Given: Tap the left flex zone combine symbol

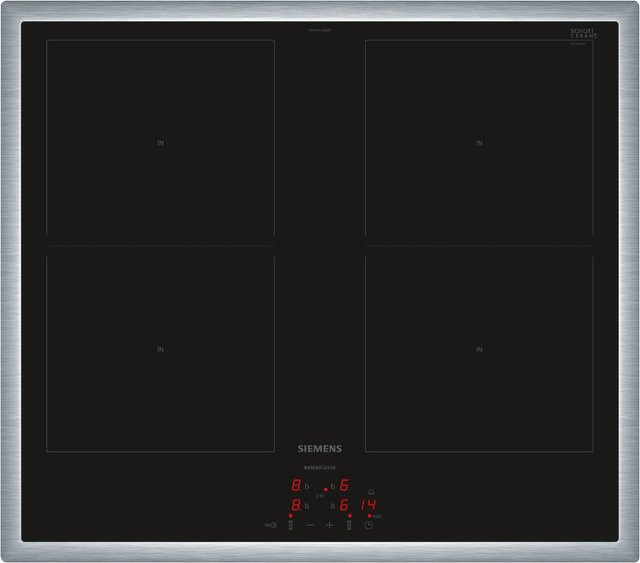Looking at the screenshot, I should [x=291, y=525].
